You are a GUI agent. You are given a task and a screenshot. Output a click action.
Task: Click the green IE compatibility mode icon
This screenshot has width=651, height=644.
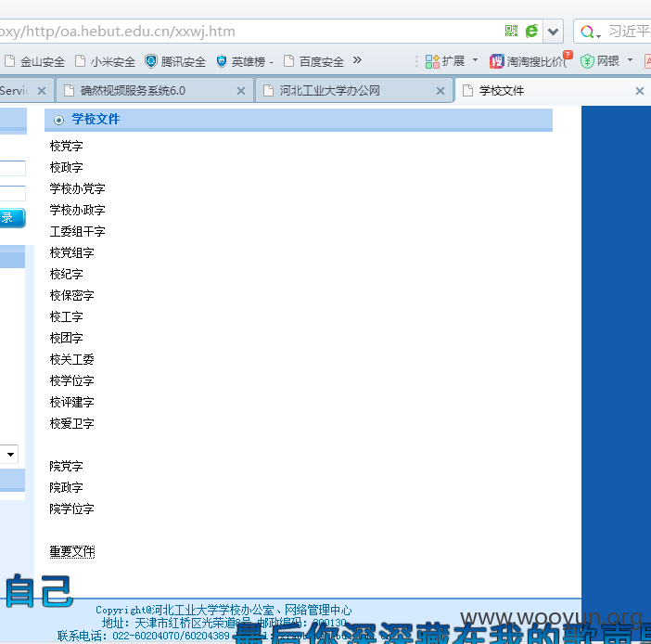coord(531,31)
